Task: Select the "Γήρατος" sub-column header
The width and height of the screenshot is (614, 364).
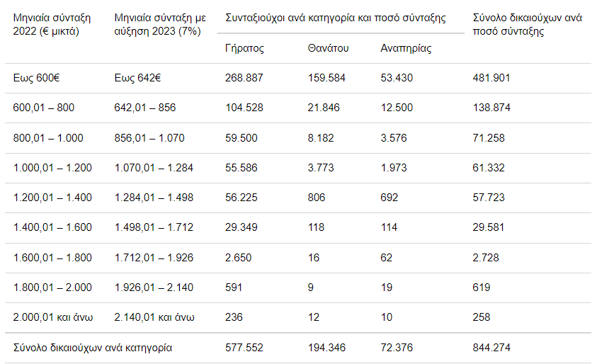Action: [x=244, y=49]
